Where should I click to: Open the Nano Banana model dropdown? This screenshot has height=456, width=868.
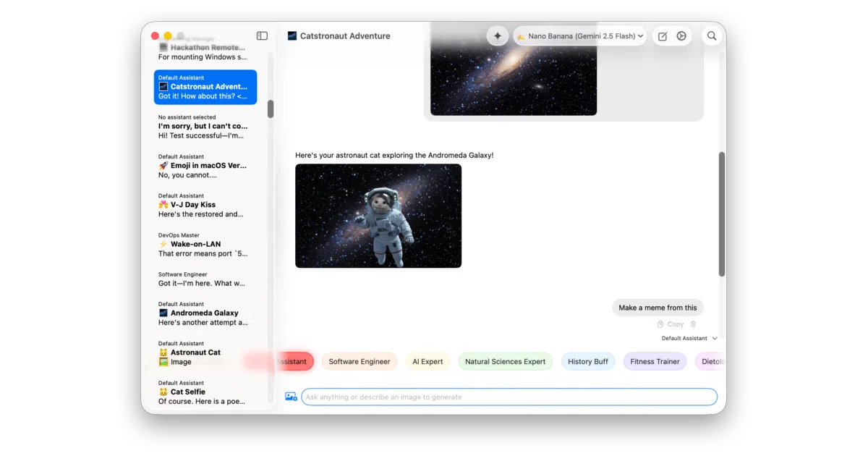tap(580, 36)
